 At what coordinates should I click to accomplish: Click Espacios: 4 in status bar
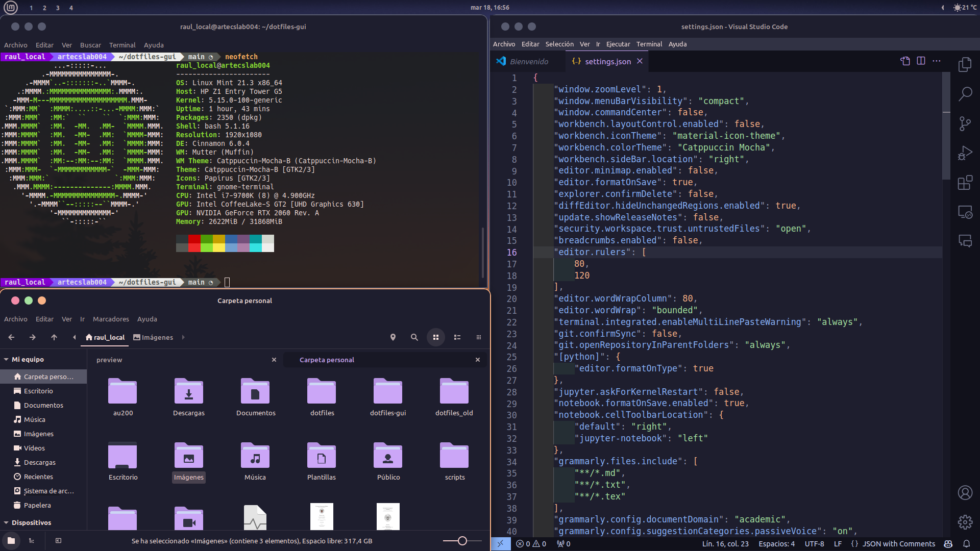point(776,544)
